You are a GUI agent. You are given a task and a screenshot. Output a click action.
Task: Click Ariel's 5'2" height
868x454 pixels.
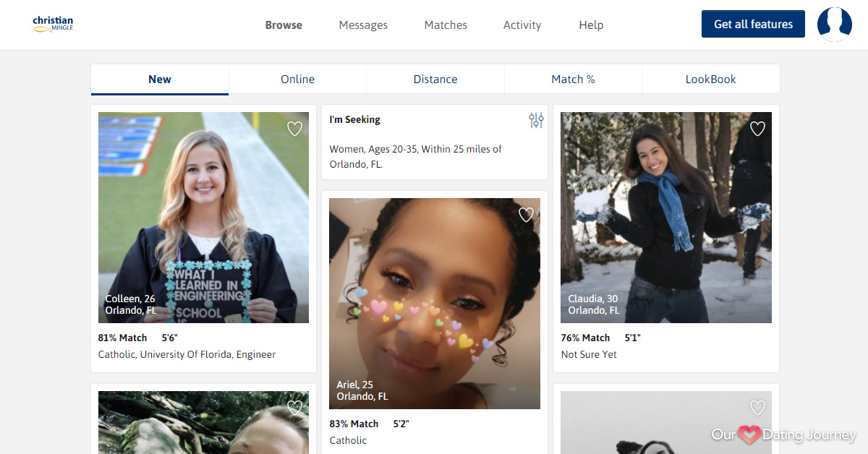(x=401, y=424)
